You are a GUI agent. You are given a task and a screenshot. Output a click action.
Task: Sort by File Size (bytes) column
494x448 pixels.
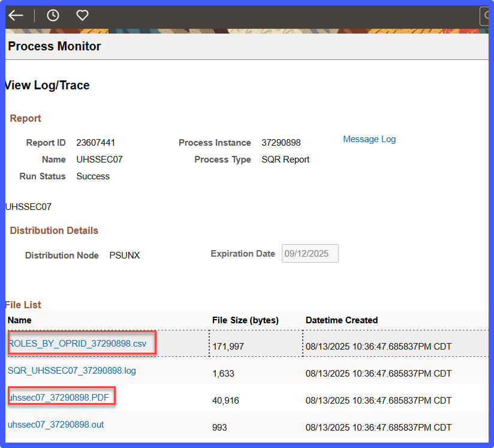(x=246, y=320)
